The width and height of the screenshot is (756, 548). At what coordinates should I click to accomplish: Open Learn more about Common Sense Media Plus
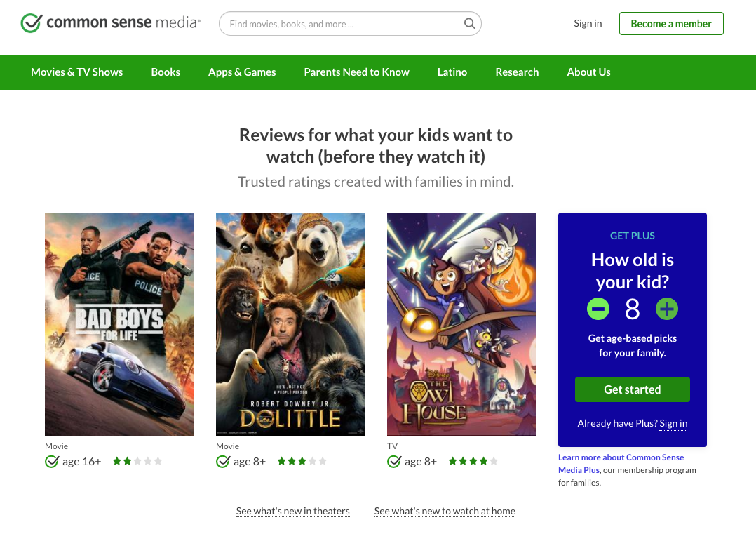621,464
